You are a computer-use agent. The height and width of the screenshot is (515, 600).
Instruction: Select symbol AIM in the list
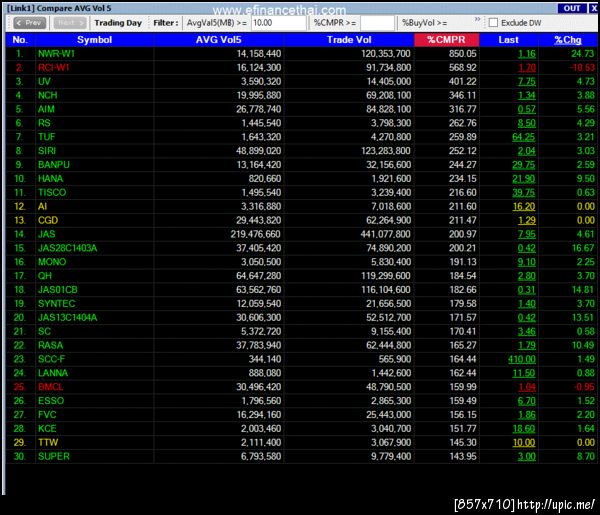coord(46,109)
